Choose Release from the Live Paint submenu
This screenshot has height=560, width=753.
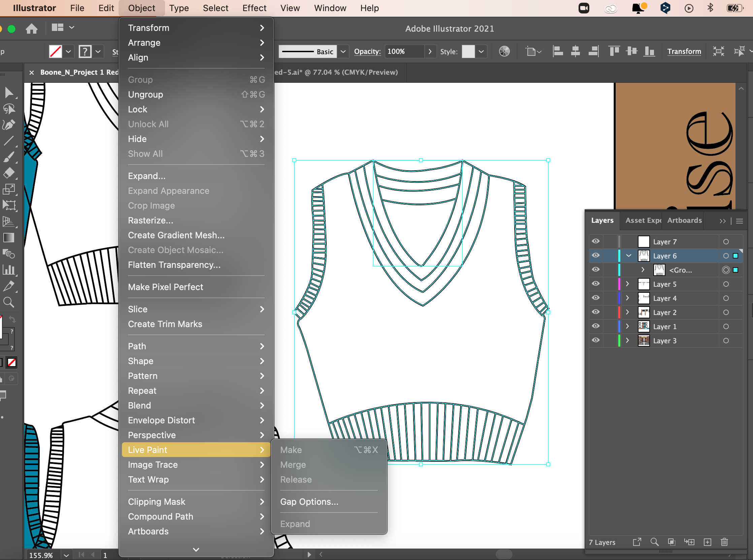point(295,479)
